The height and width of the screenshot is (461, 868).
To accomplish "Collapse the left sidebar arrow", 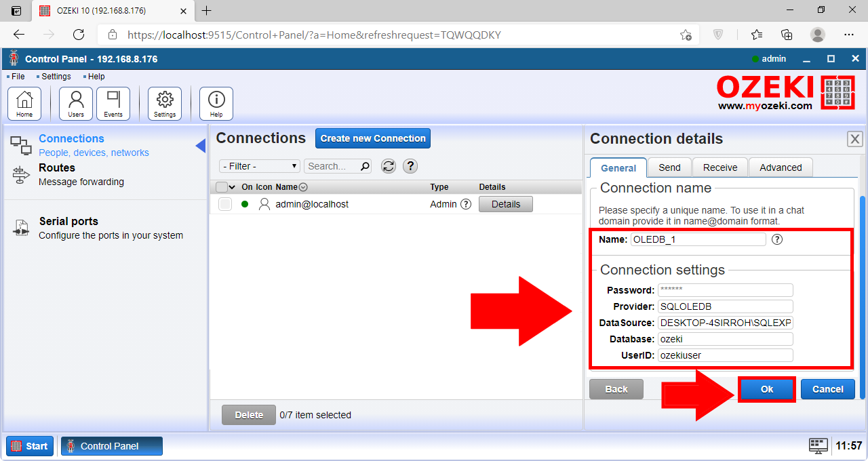I will (x=200, y=145).
